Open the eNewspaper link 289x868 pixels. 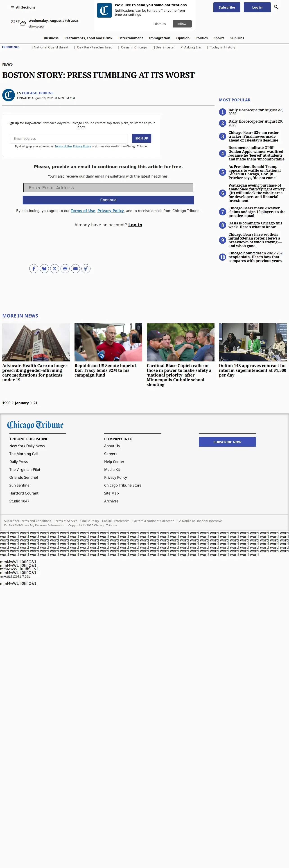click(36, 27)
